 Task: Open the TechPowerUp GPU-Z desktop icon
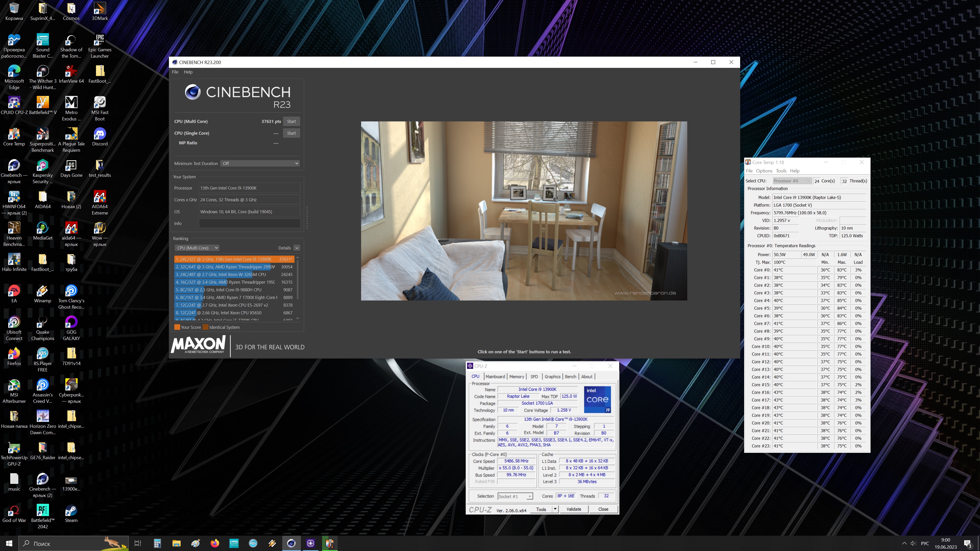click(14, 448)
